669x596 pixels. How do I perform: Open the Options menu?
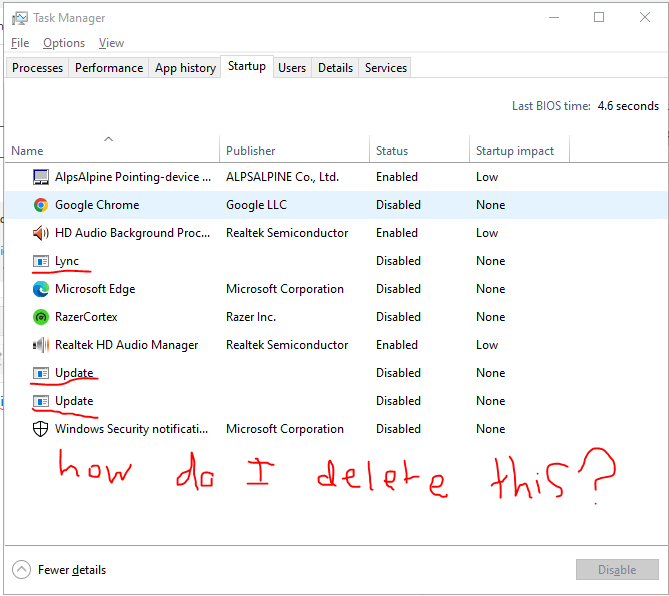pyautogui.click(x=64, y=43)
